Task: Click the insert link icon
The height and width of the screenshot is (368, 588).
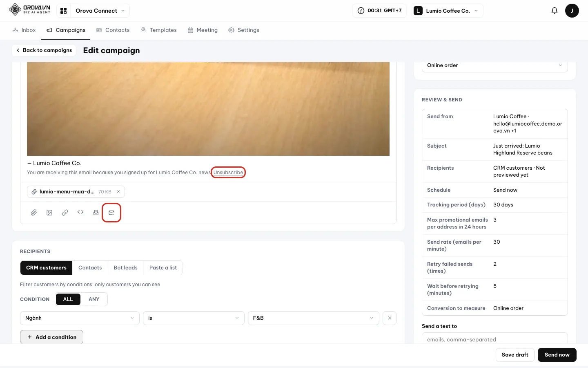Action: coord(65,213)
